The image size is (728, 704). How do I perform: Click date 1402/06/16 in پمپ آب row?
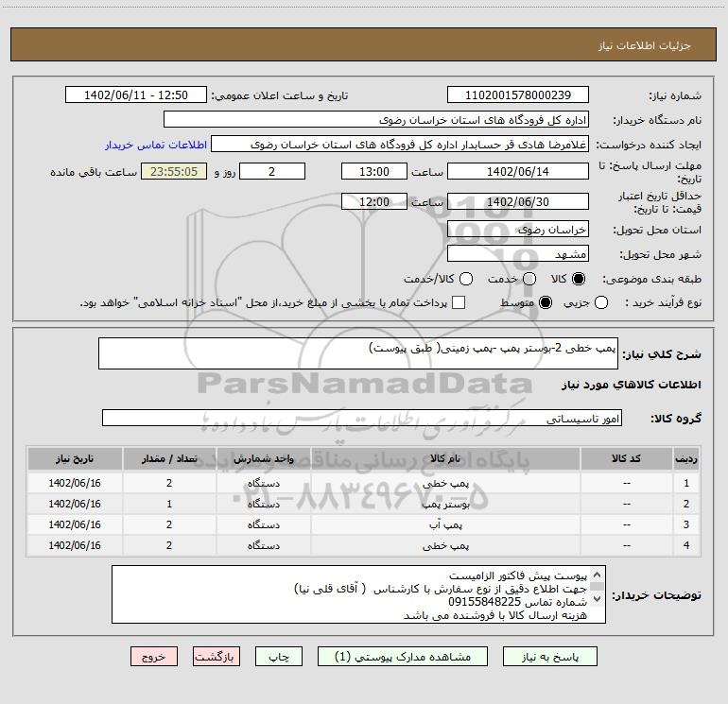click(x=75, y=524)
